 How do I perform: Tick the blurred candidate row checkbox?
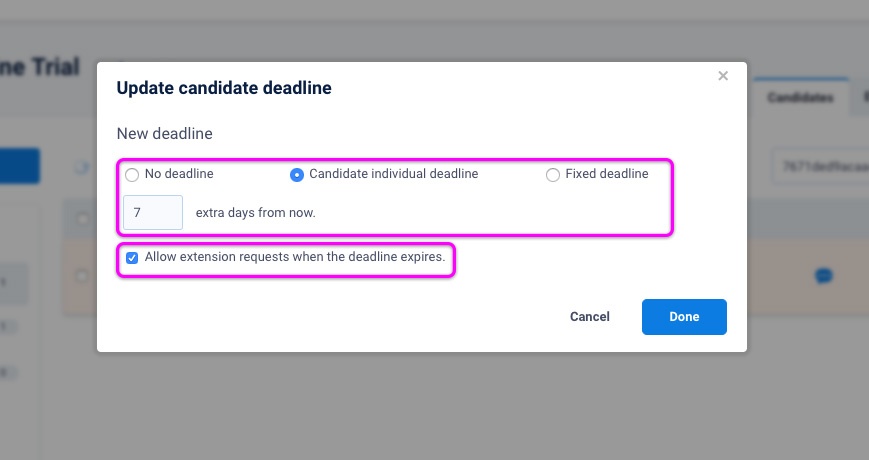pyautogui.click(x=83, y=275)
